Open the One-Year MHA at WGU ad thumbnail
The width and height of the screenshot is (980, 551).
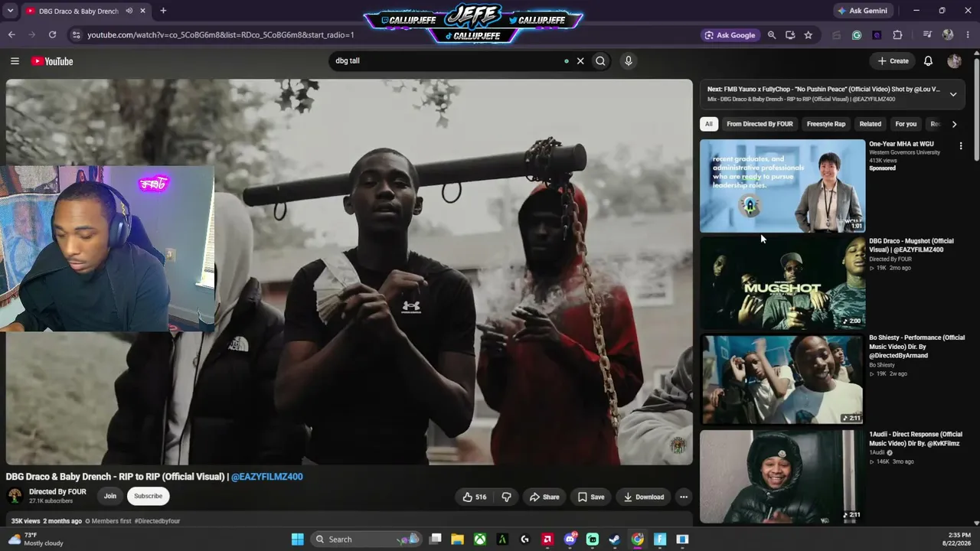pyautogui.click(x=782, y=186)
